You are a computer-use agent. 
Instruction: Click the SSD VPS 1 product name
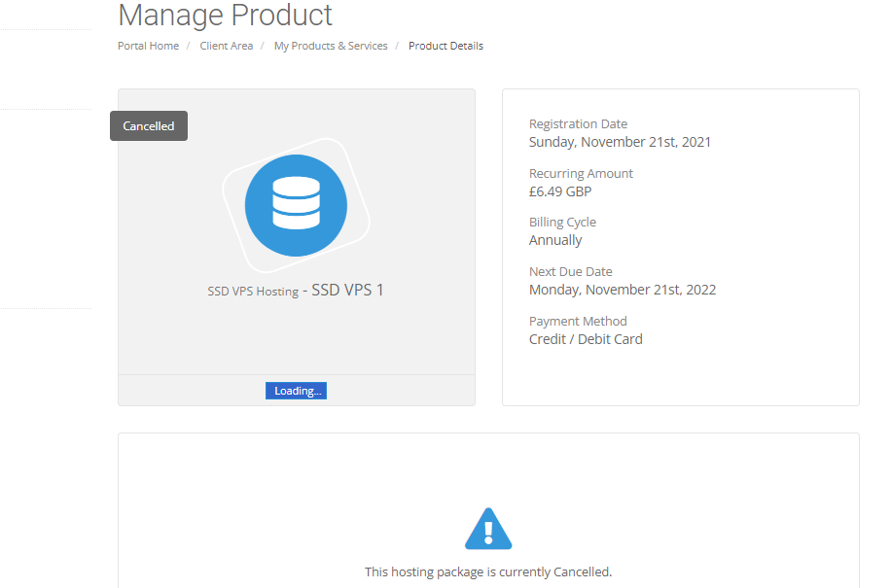tap(348, 290)
